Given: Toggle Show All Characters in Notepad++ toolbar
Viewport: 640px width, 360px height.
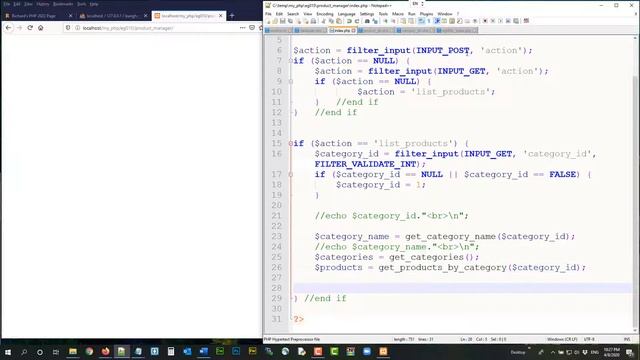Looking at the screenshot, I should [x=429, y=21].
